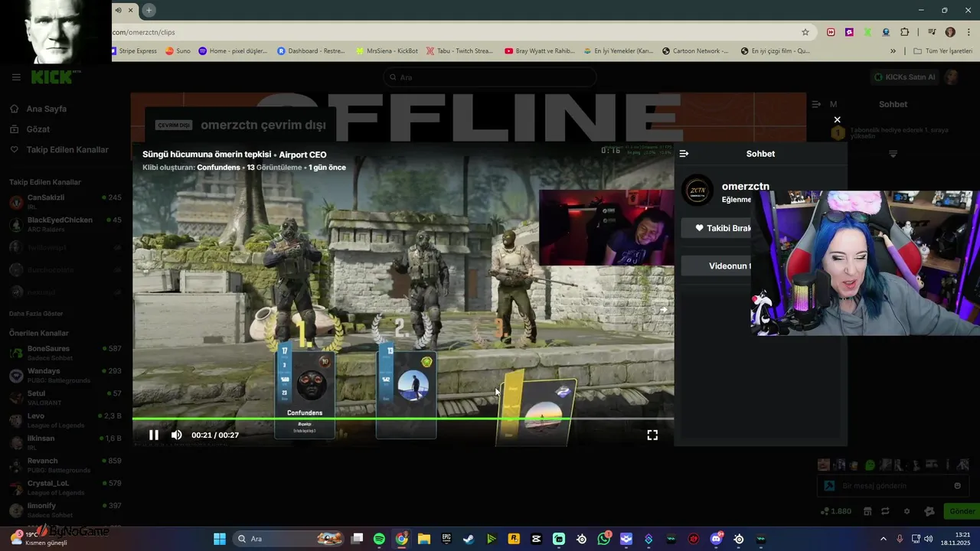Open Chrome profile avatar
The height and width of the screenshot is (551, 980).
(950, 32)
